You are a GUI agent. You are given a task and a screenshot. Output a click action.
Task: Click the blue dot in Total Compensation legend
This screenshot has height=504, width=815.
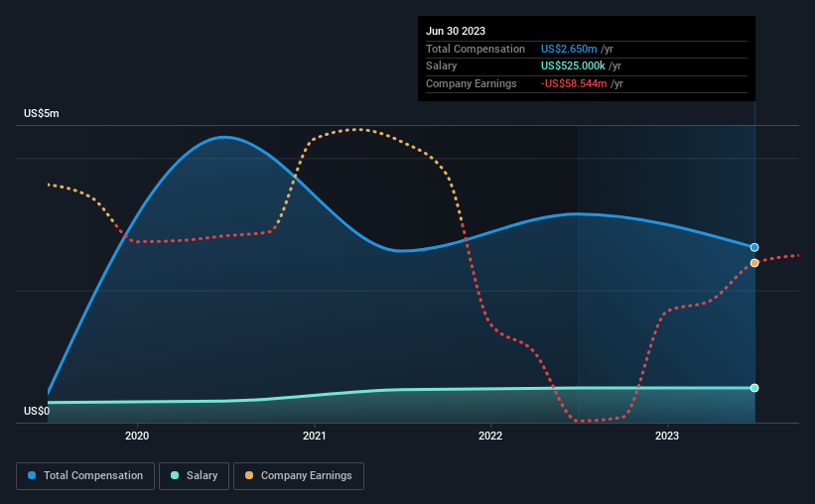(x=32, y=475)
